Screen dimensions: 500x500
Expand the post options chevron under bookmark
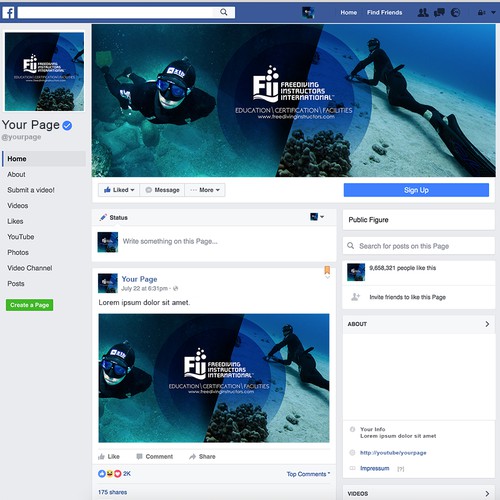[x=327, y=277]
